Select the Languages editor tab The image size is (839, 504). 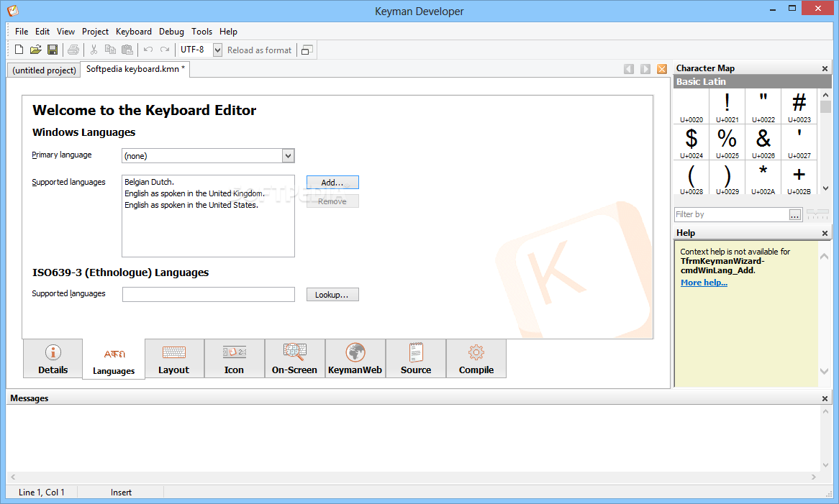[x=114, y=359]
